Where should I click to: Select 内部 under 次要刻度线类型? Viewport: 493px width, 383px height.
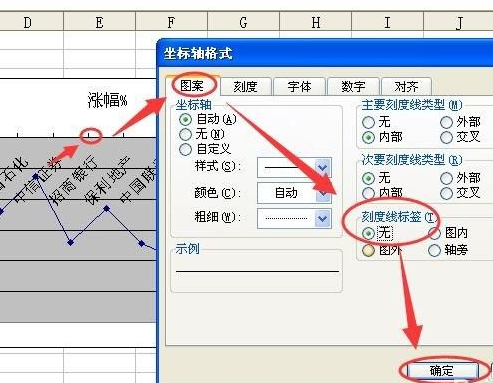368,193
